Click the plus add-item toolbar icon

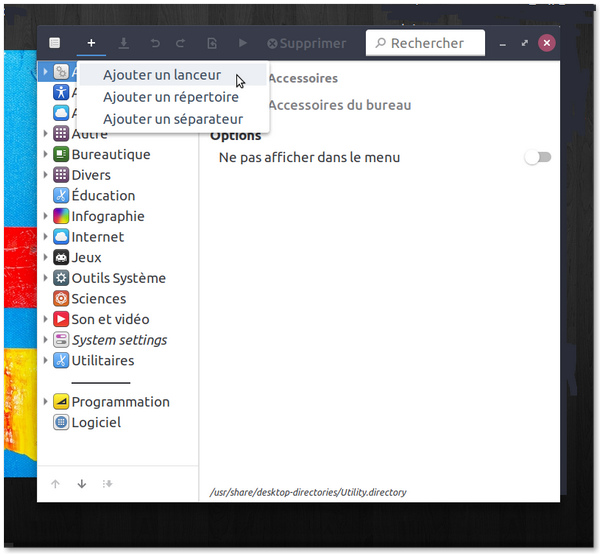pos(91,43)
